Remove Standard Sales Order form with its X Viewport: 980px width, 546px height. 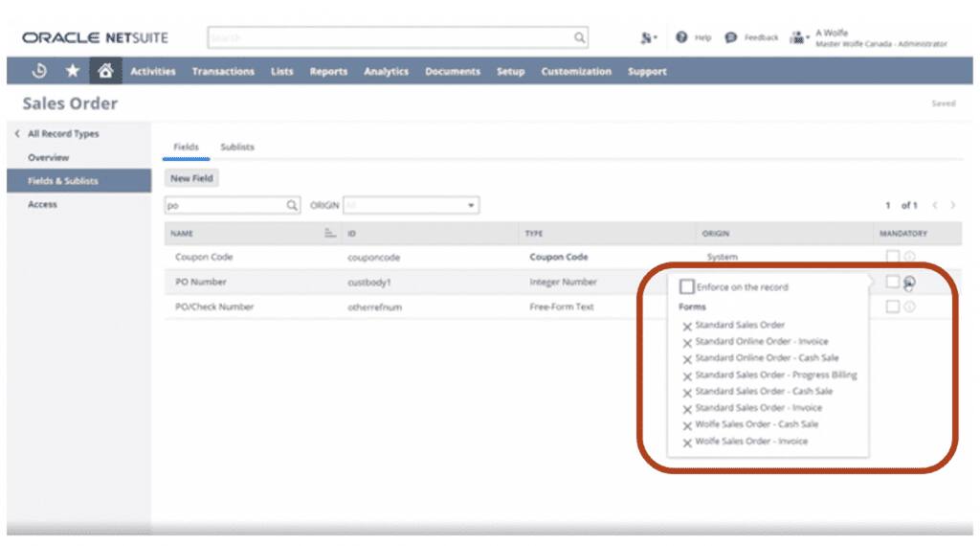(687, 327)
